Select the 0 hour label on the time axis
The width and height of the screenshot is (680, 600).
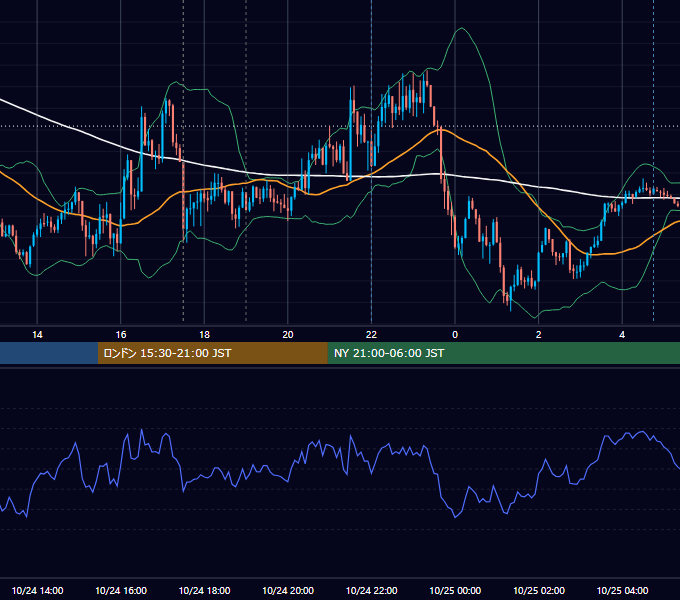(455, 335)
